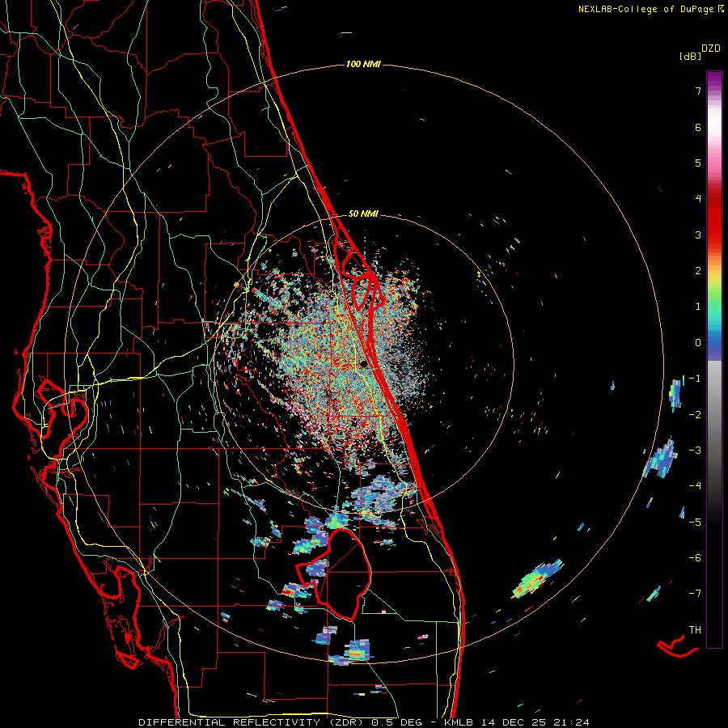Select the 5 dB tick on the color scale
Screen dimensions: 728x728
[698, 163]
